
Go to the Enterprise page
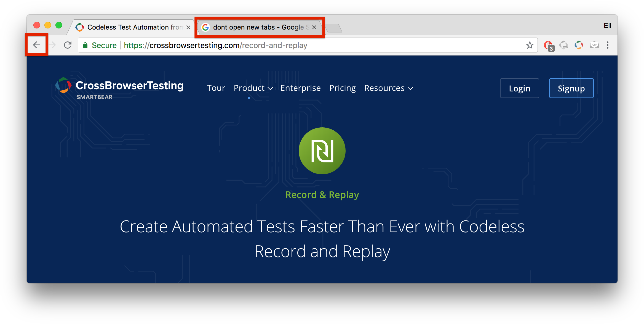(x=300, y=88)
